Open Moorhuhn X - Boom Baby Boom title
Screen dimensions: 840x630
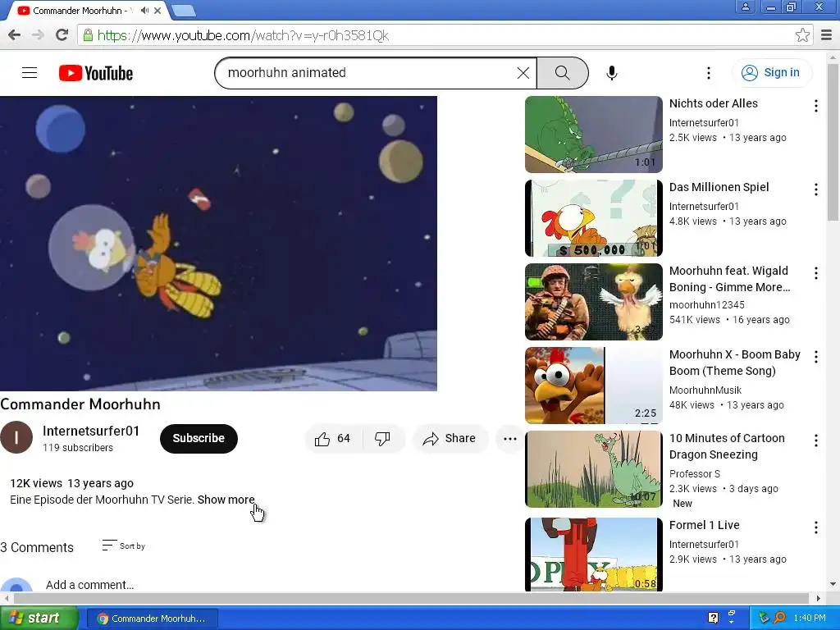[735, 363]
